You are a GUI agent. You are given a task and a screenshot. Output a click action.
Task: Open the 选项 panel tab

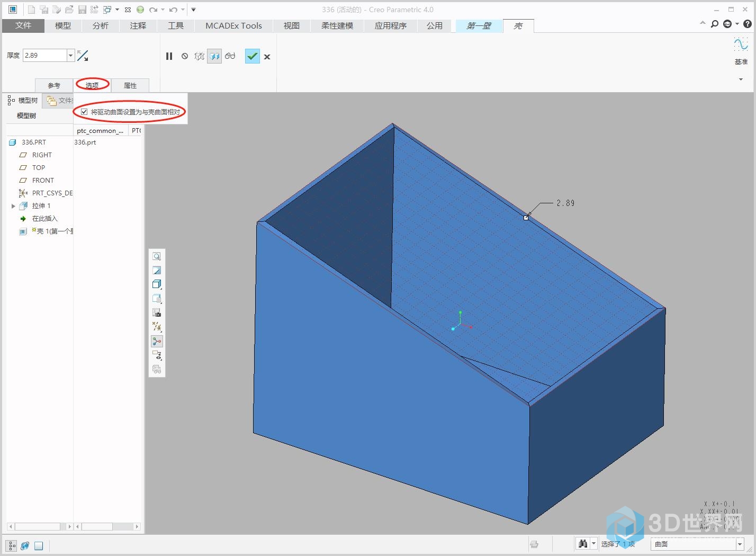point(92,85)
